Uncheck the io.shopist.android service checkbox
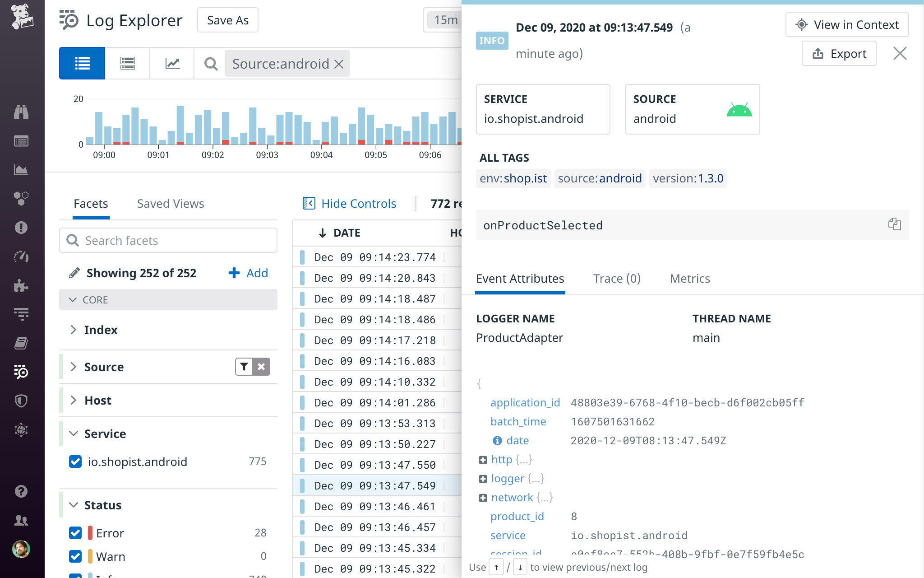Viewport: 924px width, 578px height. coord(75,461)
